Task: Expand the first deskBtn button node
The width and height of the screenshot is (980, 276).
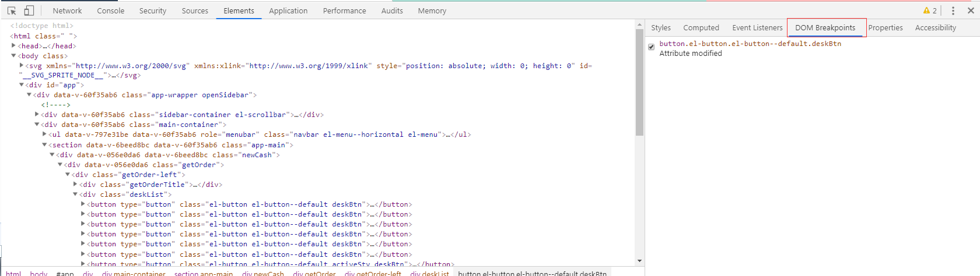Action: tap(83, 204)
